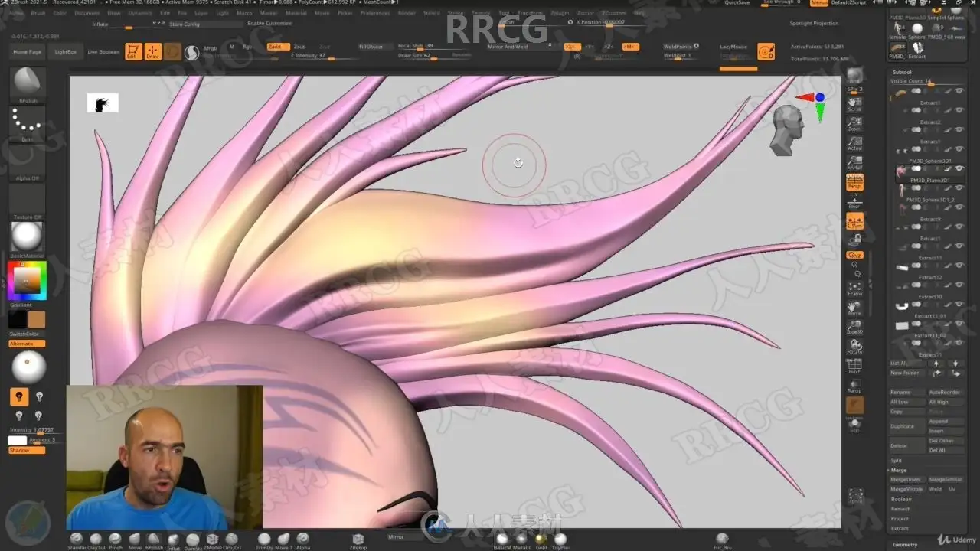
Task: Click the LightBox button
Action: point(65,51)
